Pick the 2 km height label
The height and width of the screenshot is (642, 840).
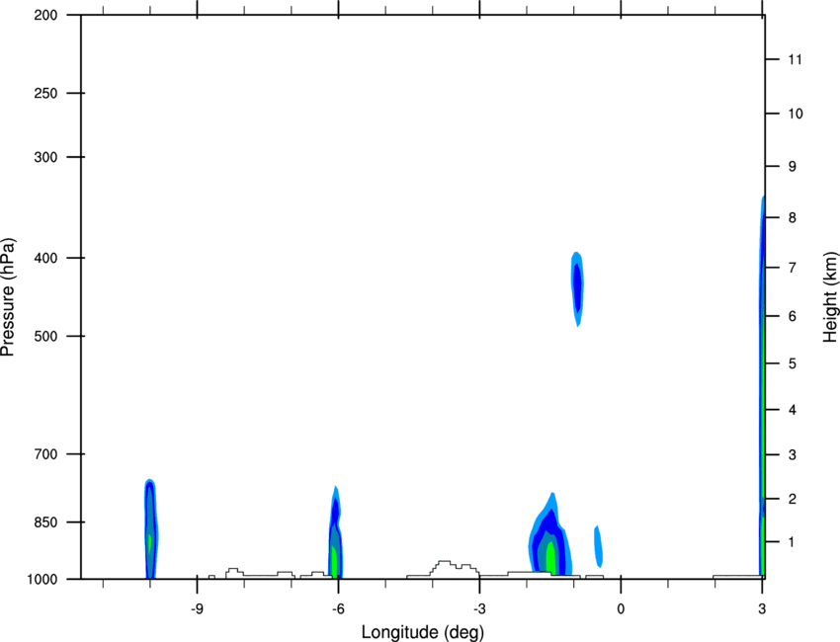click(x=793, y=499)
